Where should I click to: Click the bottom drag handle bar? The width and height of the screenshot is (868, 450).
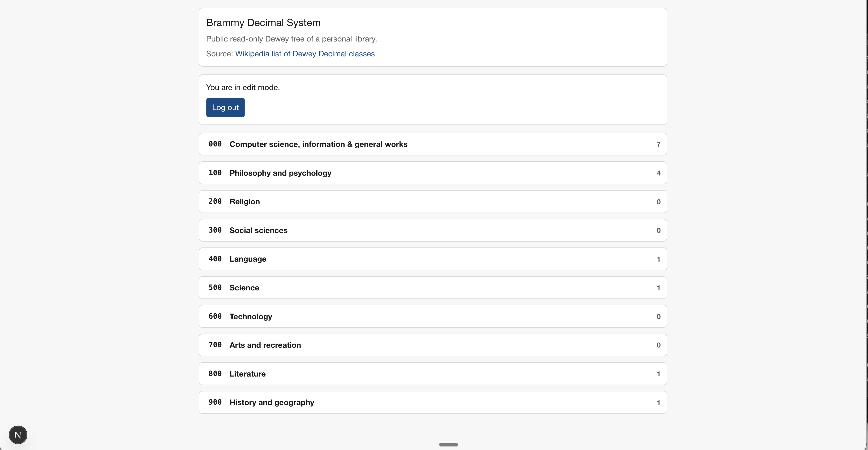pos(448,445)
